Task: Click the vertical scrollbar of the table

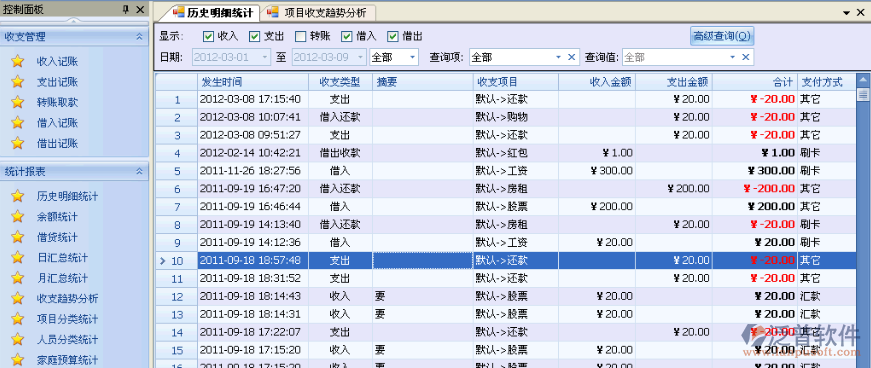Action: pos(863,222)
